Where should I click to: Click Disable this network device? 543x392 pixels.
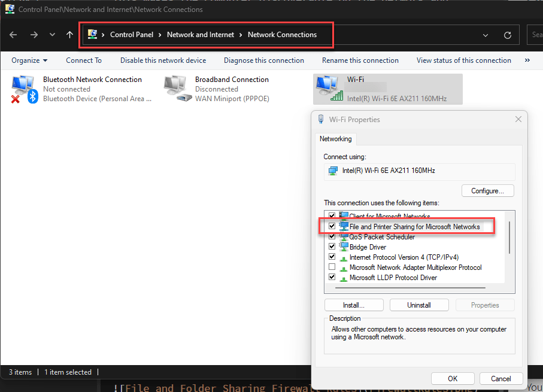(x=163, y=60)
